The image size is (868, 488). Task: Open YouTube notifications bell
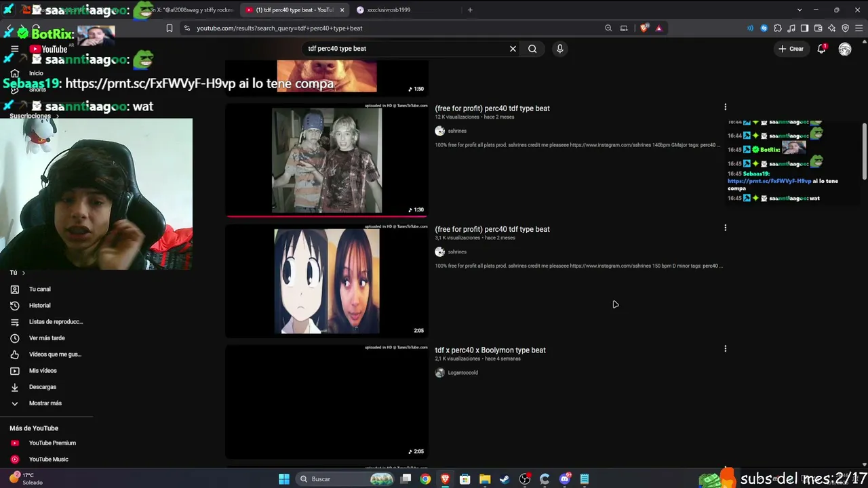click(x=821, y=49)
